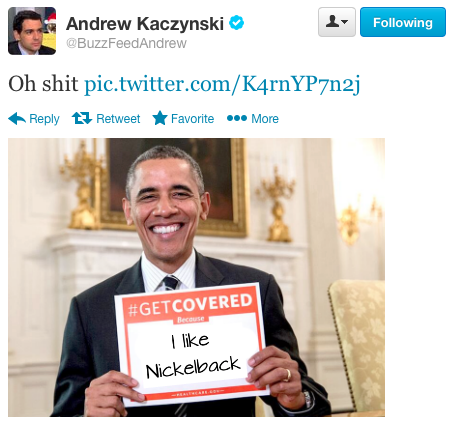The image size is (453, 426).
Task: Click the Andrew Kaczynski display name
Action: (145, 24)
